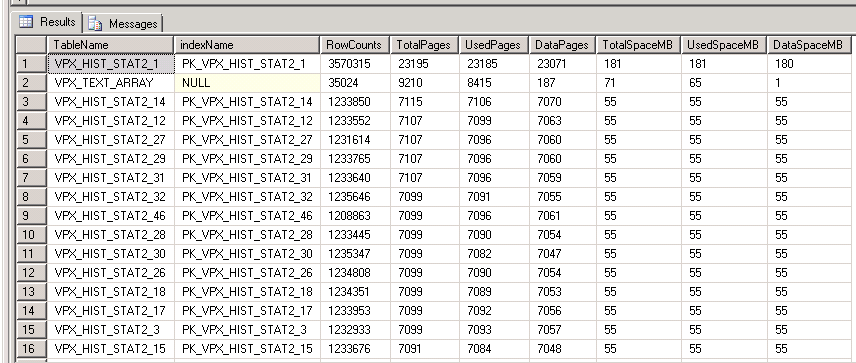The width and height of the screenshot is (856, 363).
Task: Click the row count value 3570315
Action: pyautogui.click(x=355, y=64)
